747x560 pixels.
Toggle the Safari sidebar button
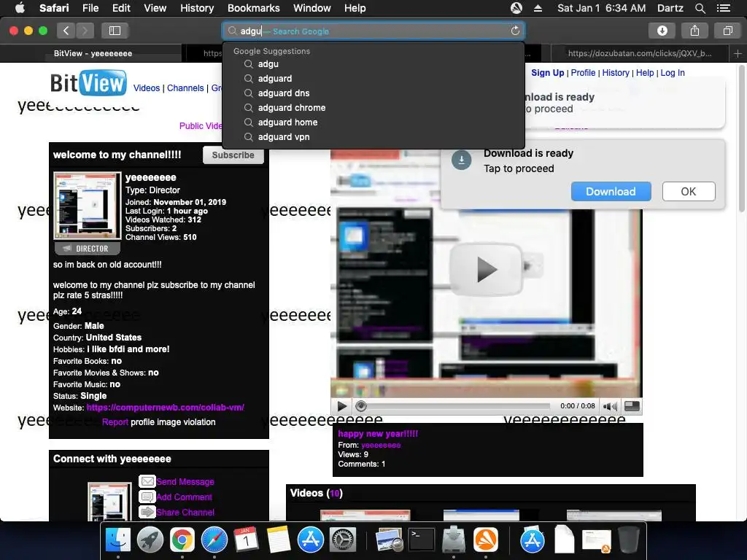115,31
